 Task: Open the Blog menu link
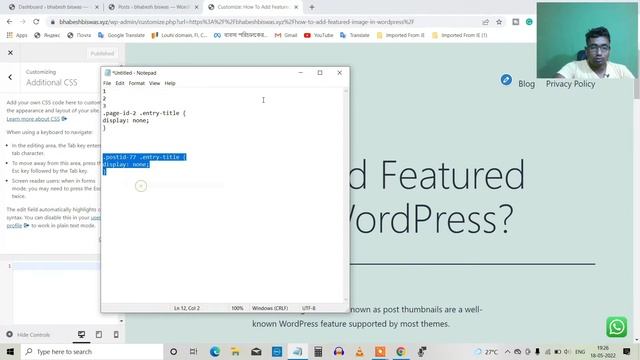(527, 84)
